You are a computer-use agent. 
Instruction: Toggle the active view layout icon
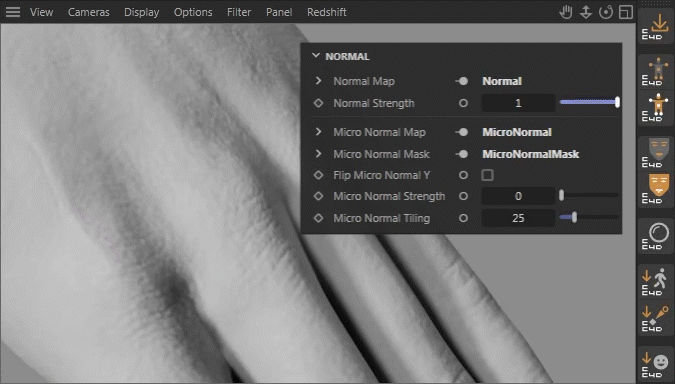point(626,12)
